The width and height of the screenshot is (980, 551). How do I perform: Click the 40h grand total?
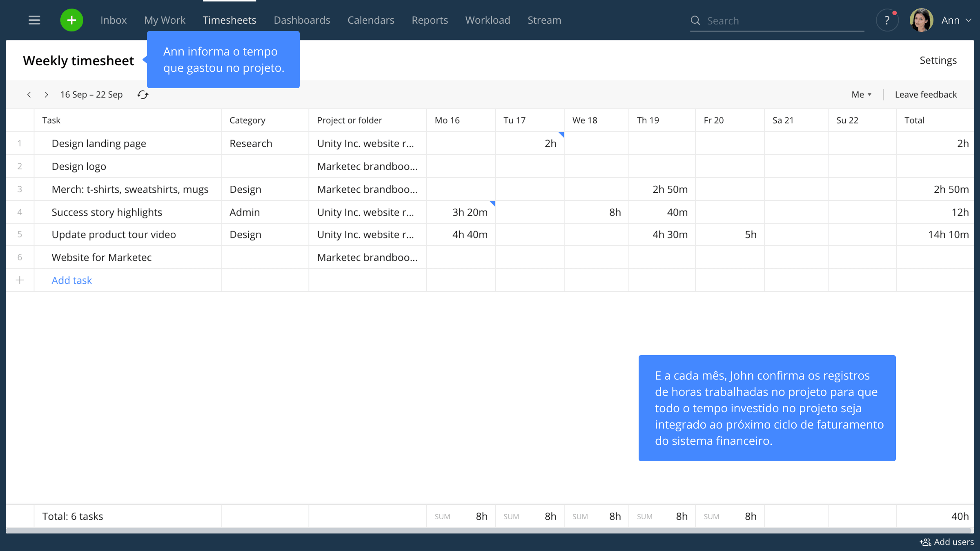(x=960, y=516)
